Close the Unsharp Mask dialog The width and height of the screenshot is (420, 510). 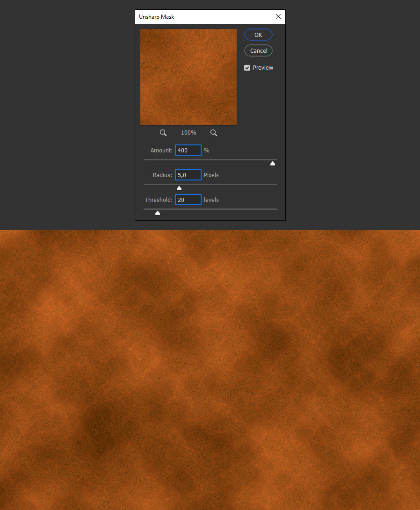pyautogui.click(x=278, y=16)
